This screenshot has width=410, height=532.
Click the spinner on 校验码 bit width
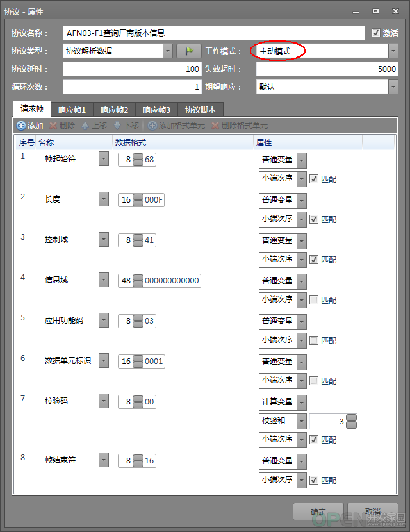point(138,402)
